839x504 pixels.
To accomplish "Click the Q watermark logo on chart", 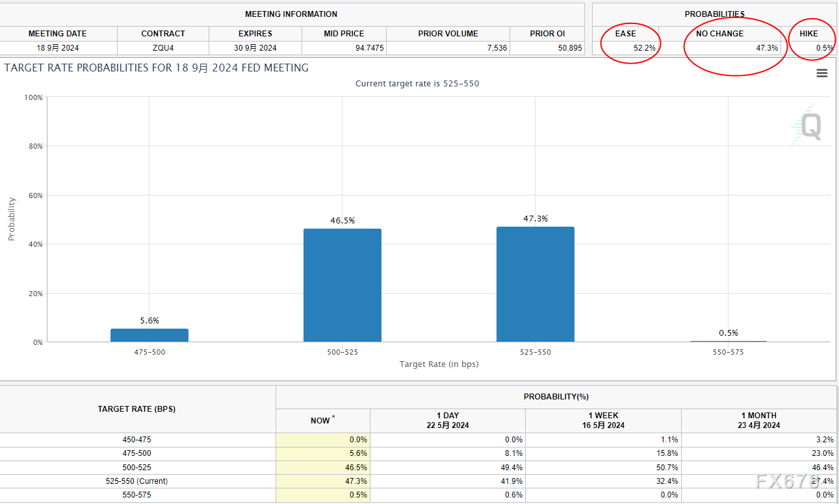I will [x=808, y=126].
